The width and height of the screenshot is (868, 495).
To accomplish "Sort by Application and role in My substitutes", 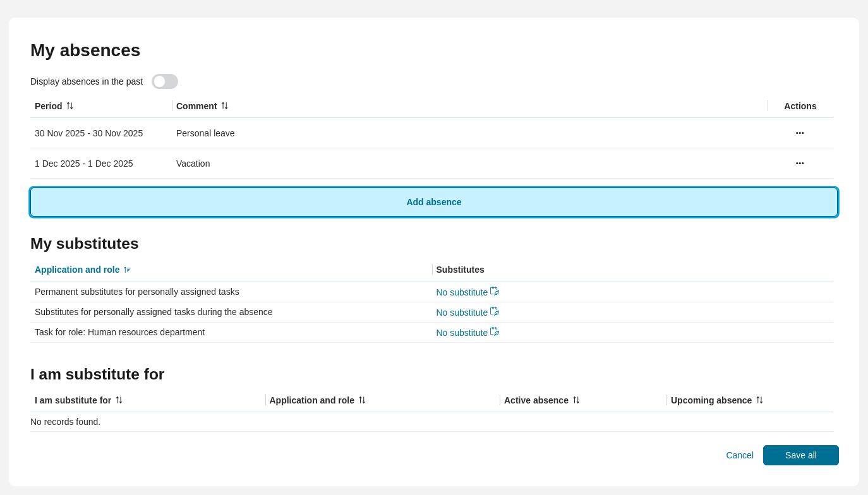I will [x=127, y=270].
